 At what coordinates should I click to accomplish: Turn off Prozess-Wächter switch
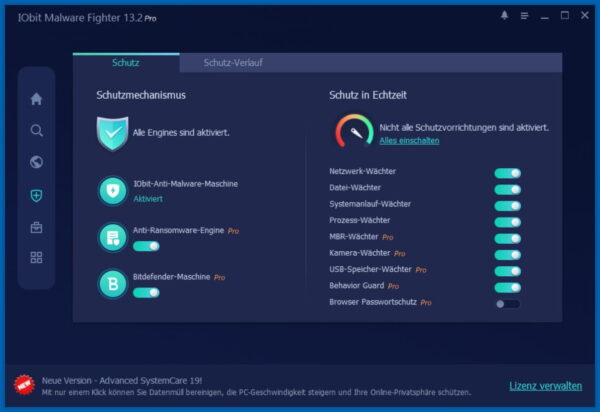pyautogui.click(x=508, y=222)
